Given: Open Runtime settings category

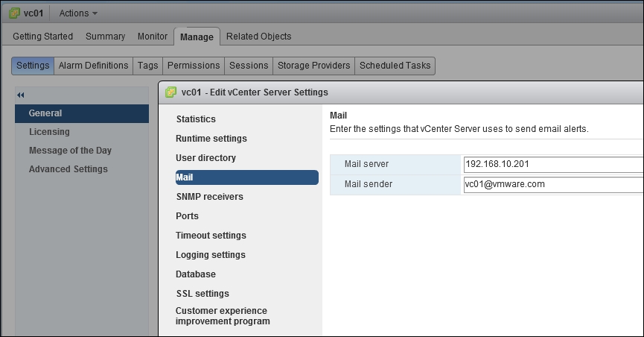Looking at the screenshot, I should tap(211, 138).
